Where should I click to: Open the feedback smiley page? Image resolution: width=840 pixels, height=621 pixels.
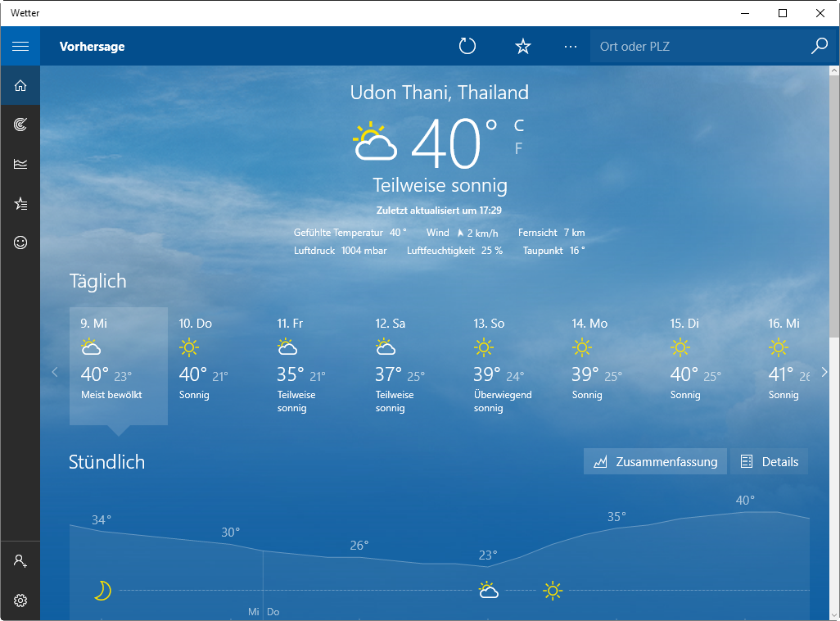click(x=20, y=243)
